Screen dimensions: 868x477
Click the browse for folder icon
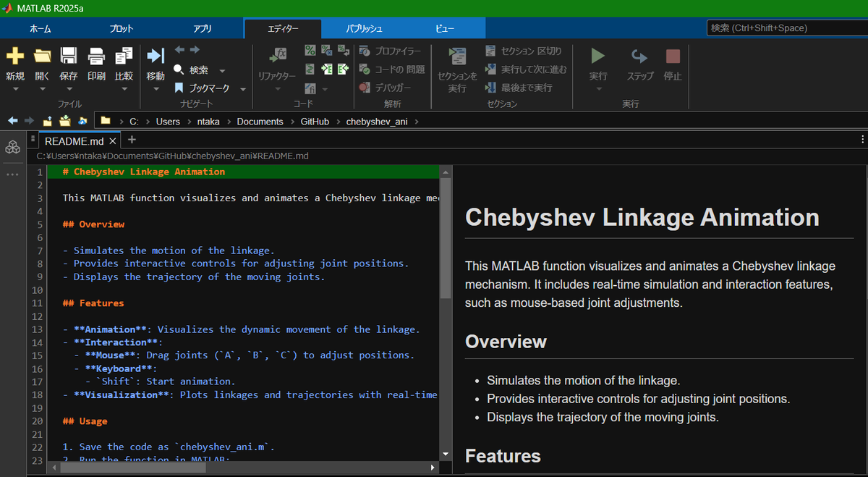point(65,121)
